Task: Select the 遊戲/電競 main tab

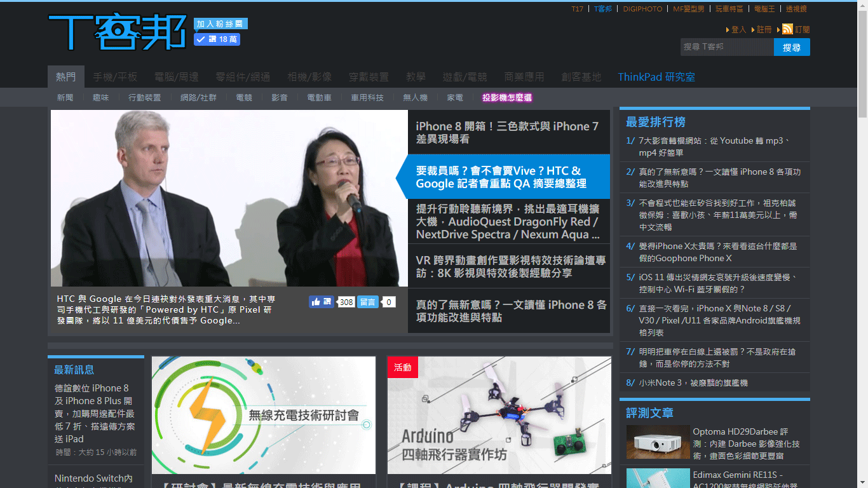Action: [x=465, y=77]
